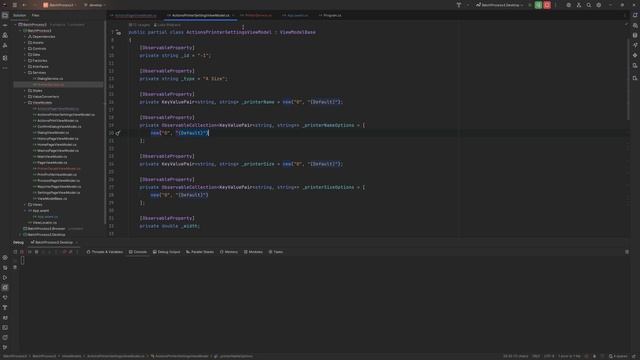Click the debug panel options icon at right
Viewport: 640px width, 360px height.
(x=627, y=252)
